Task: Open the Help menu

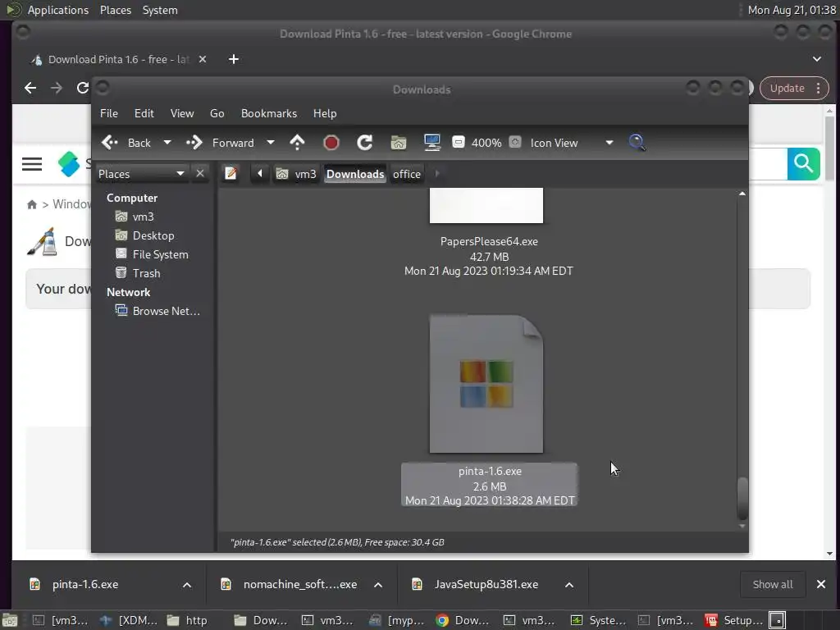Action: tap(325, 113)
